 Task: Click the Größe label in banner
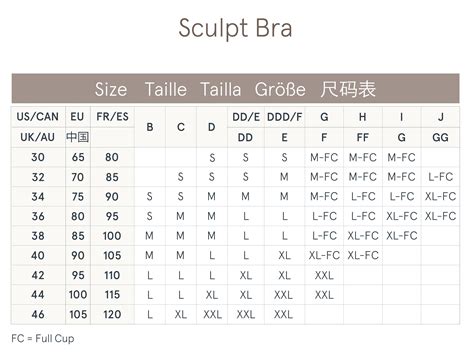click(280, 89)
